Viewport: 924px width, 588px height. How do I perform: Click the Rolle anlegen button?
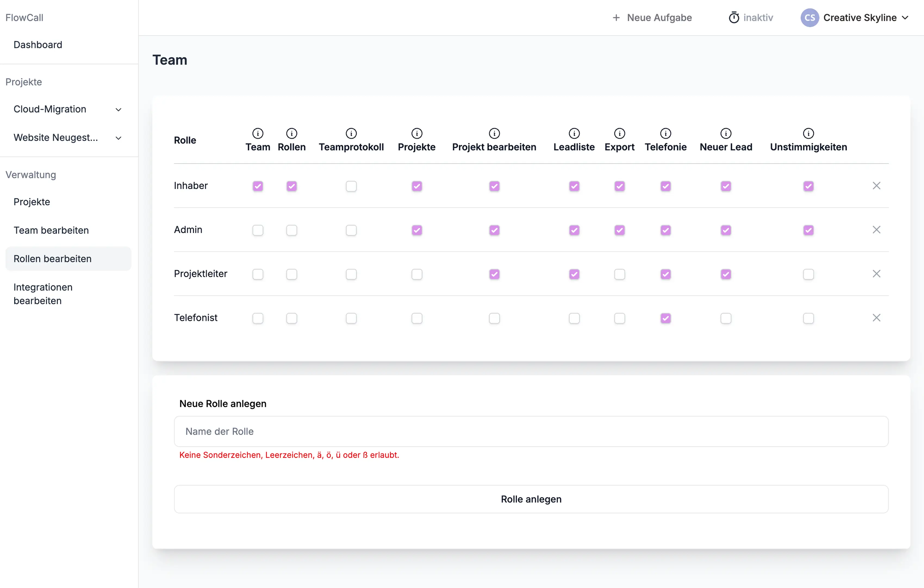(x=531, y=499)
